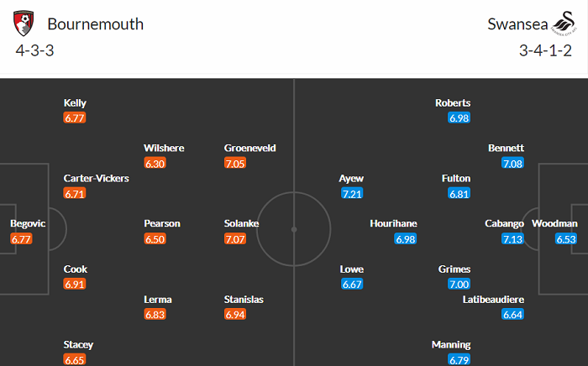
Task: Select Pearson's 6.50 rating badge
Action: [x=155, y=239]
